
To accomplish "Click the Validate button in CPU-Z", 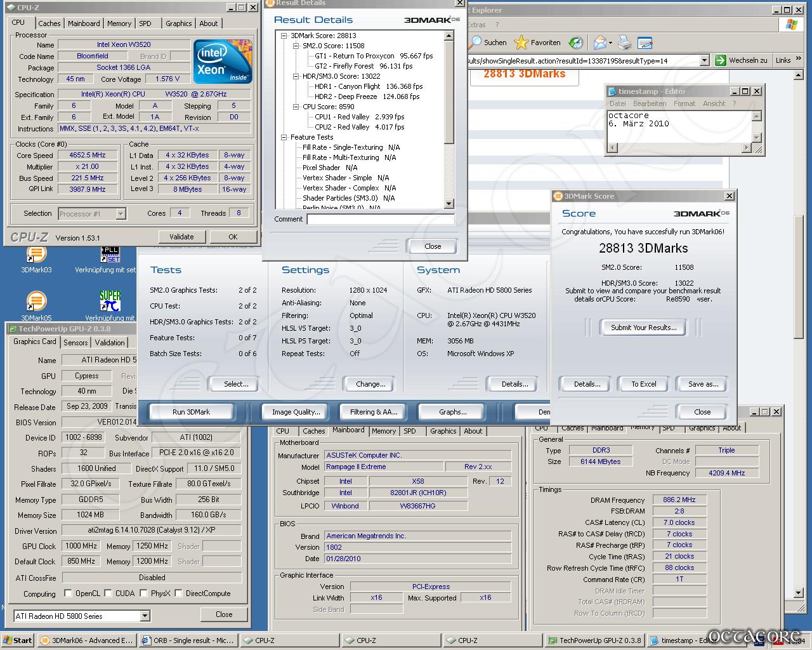I will coord(181,237).
